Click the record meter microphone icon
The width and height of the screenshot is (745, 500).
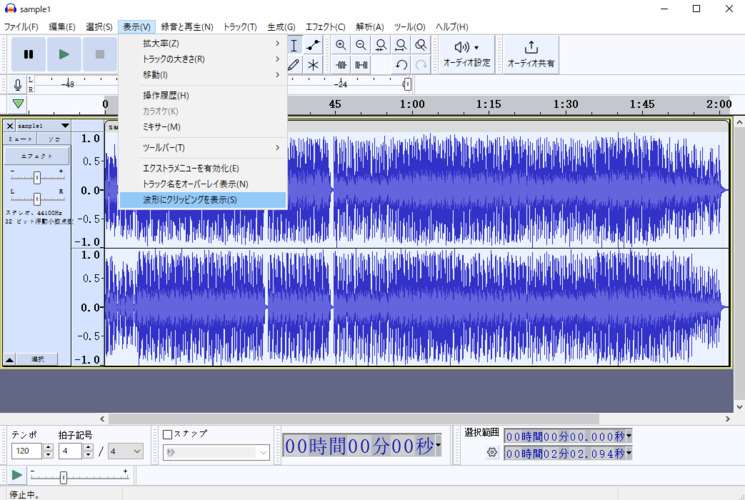coord(18,86)
